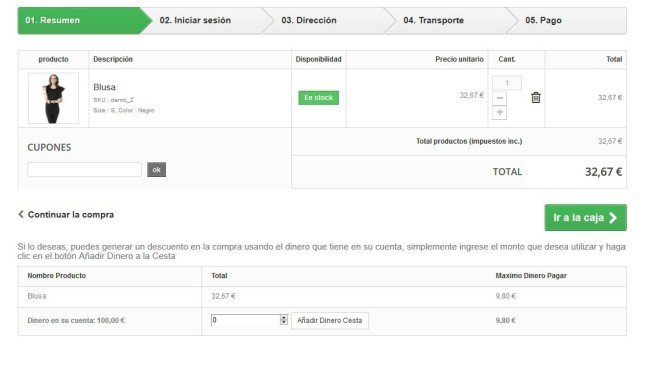Submit coupon with the ok button

[157, 169]
